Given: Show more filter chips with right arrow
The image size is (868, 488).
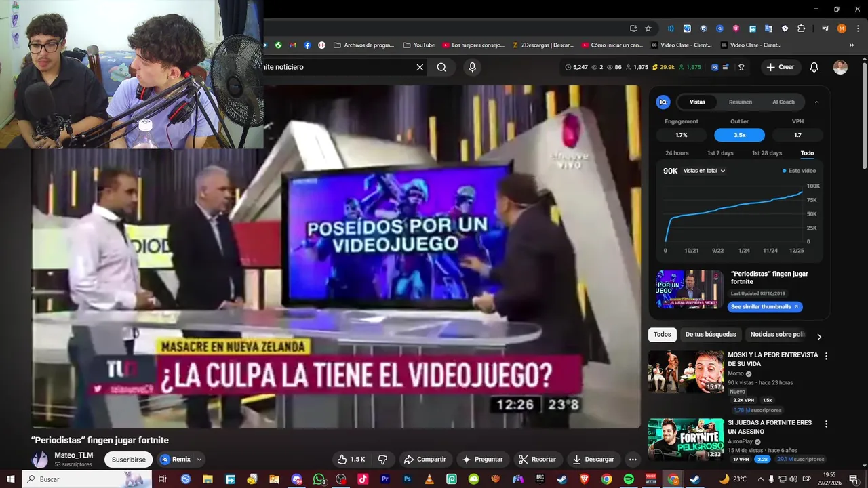Looking at the screenshot, I should 818,337.
